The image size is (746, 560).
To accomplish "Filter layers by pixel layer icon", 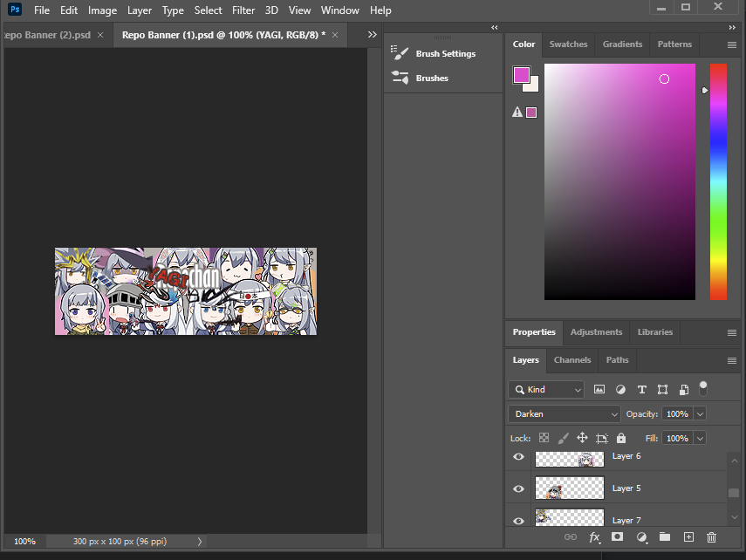I will click(x=599, y=390).
